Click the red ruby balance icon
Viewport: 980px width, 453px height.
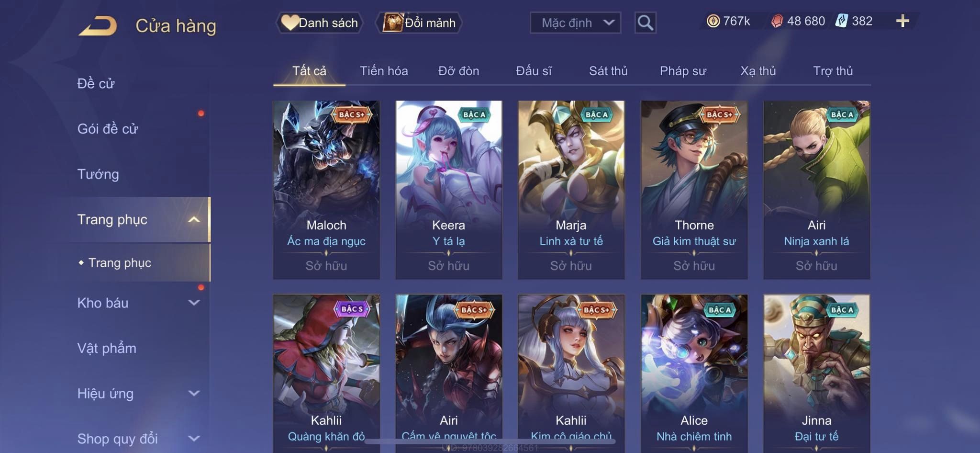point(777,21)
